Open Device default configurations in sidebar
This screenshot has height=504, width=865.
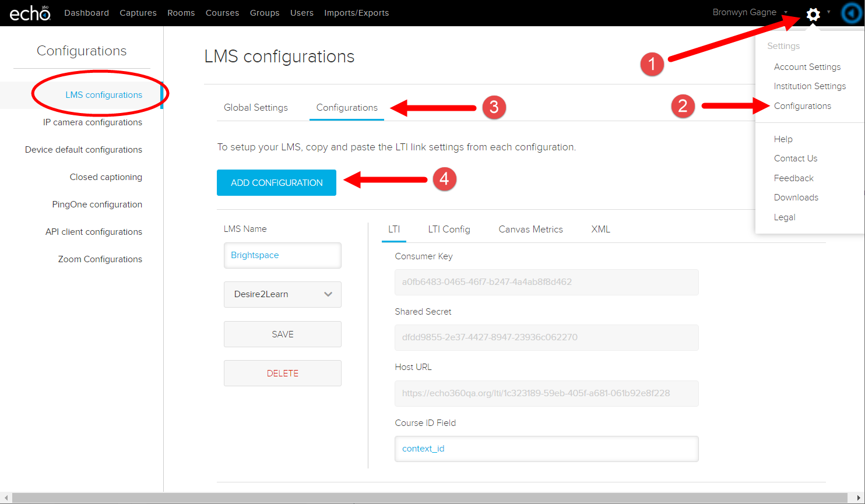[83, 150]
